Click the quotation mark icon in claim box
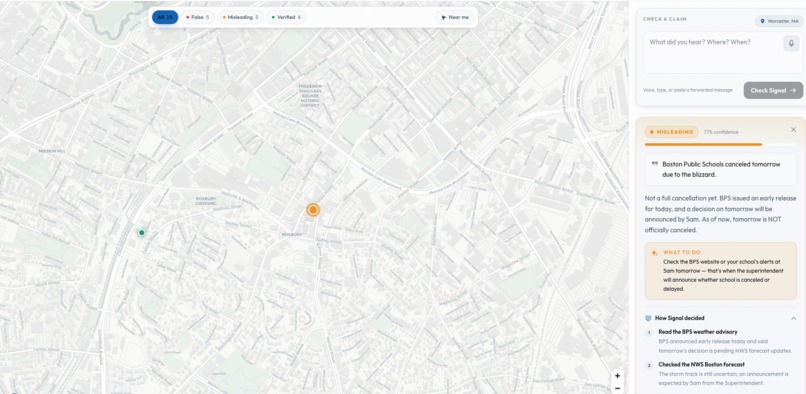 [654, 164]
